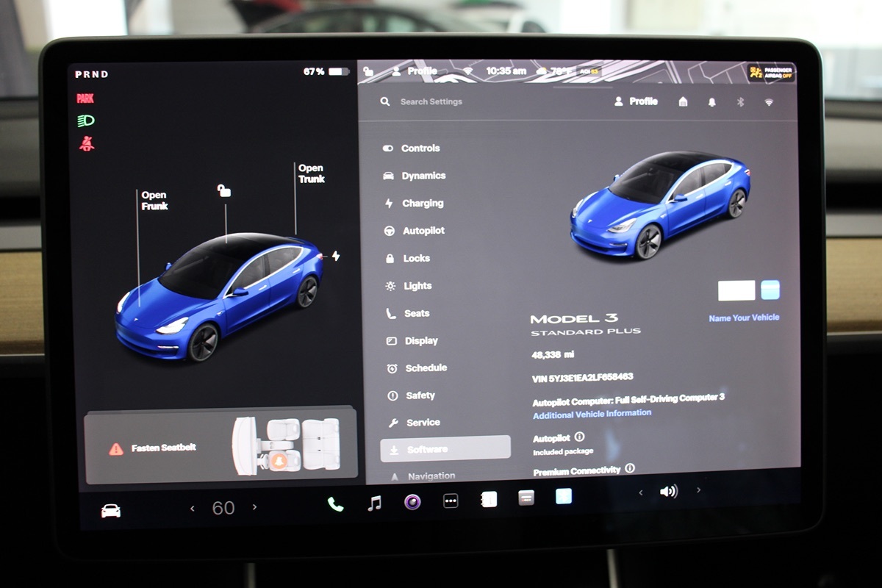
Task: Click the info icon beside Autopilot
Action: pyautogui.click(x=579, y=437)
